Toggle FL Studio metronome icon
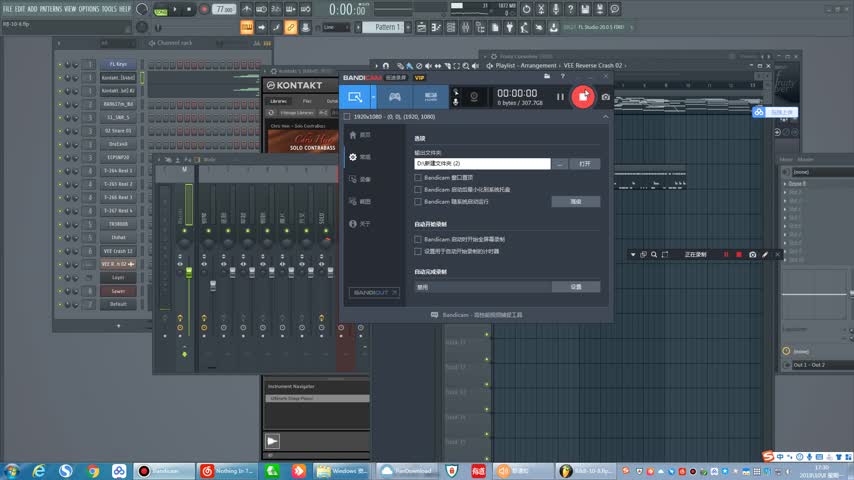Screen dimensions: 854x480 coord(247,9)
